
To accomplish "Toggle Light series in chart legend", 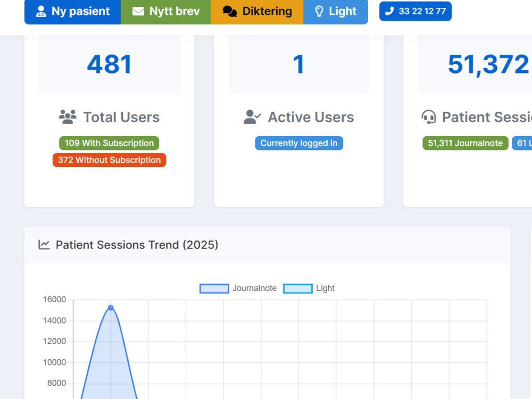I will click(x=309, y=288).
